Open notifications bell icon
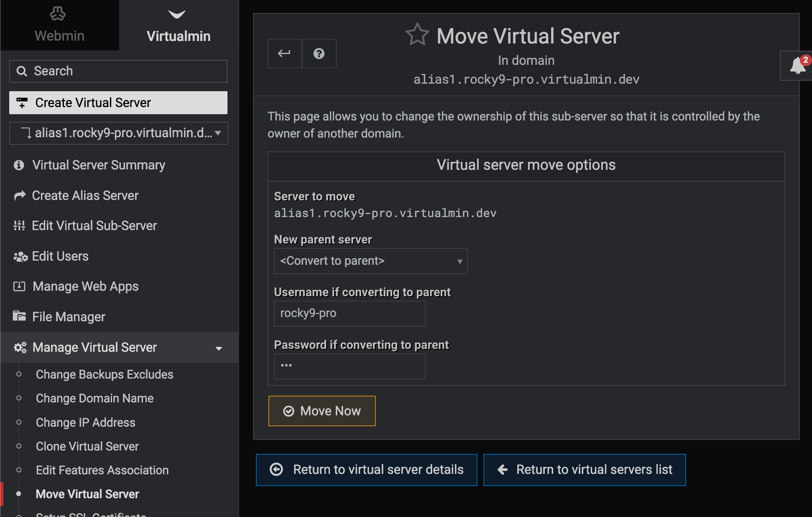This screenshot has width=812, height=517. (x=798, y=66)
